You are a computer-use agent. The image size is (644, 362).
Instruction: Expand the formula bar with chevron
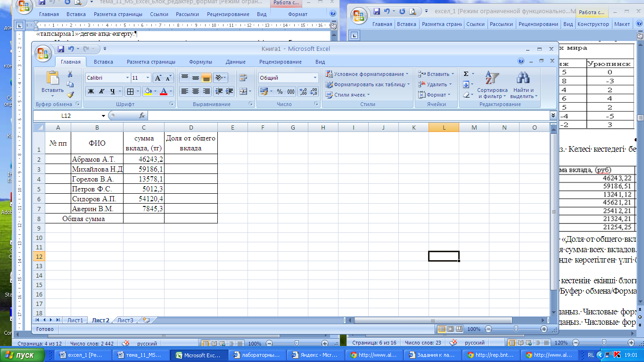(x=553, y=115)
